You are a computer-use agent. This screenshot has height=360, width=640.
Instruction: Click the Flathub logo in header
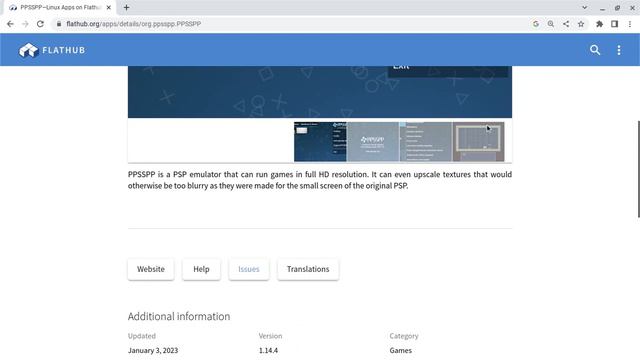[x=52, y=50]
